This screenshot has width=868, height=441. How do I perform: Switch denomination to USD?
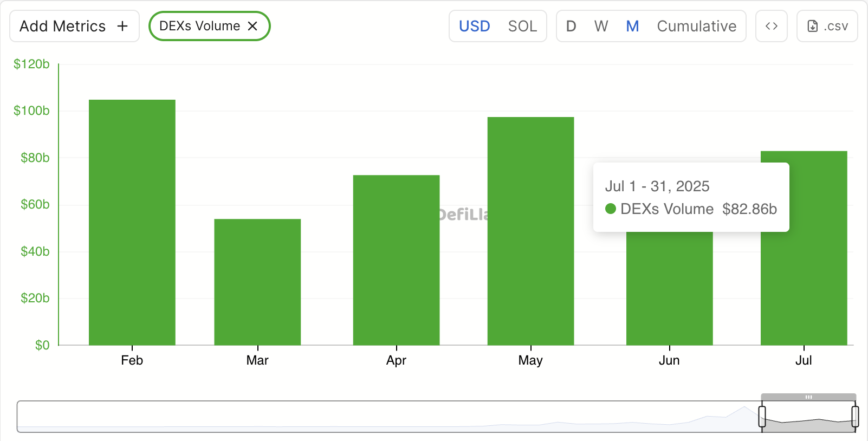coord(474,26)
